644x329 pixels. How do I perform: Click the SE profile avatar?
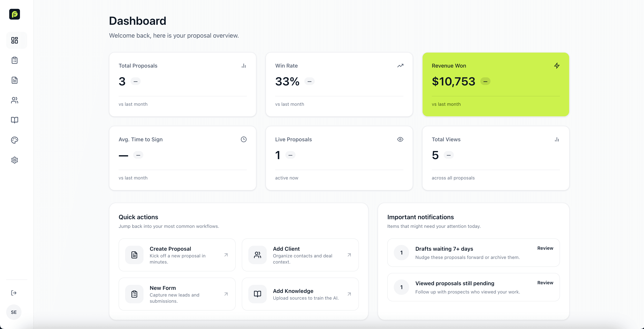click(13, 312)
